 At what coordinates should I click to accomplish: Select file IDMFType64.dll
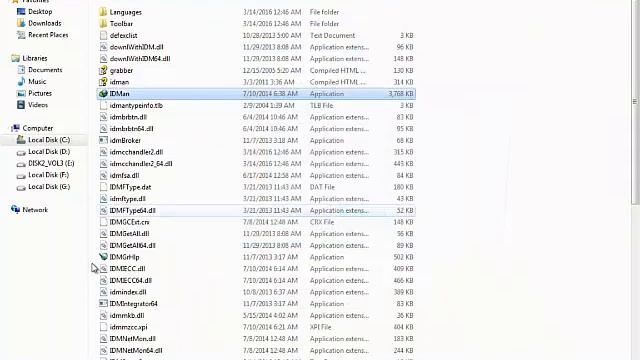tap(133, 211)
